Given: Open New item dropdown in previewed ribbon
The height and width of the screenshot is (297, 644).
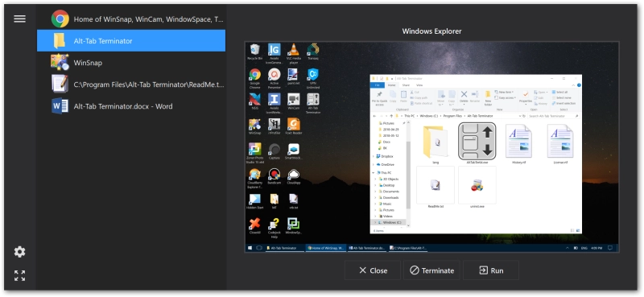Looking at the screenshot, I should tap(504, 92).
